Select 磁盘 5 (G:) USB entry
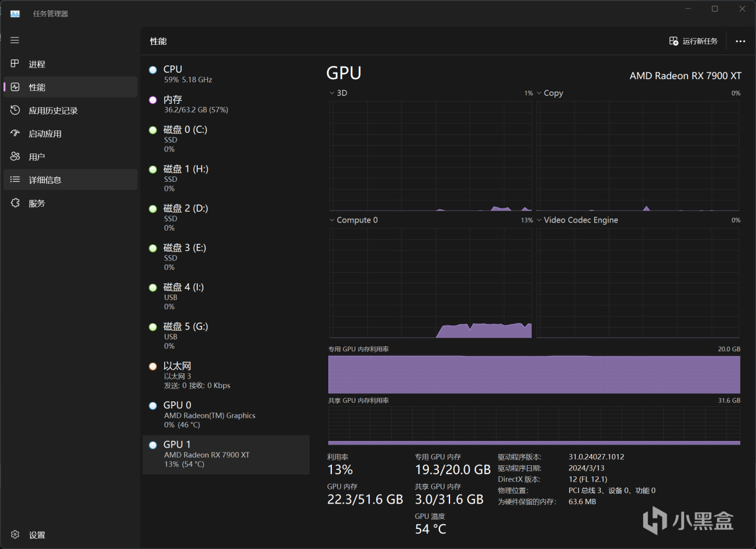Image resolution: width=756 pixels, height=549 pixels. [x=226, y=336]
